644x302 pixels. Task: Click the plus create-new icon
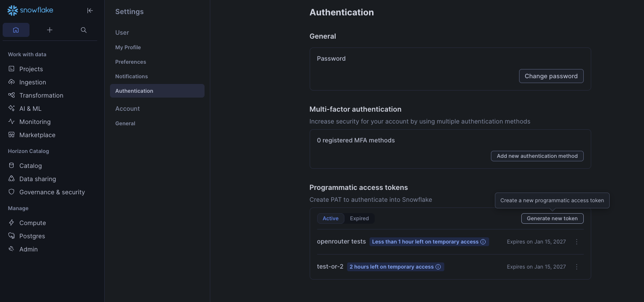tap(50, 30)
